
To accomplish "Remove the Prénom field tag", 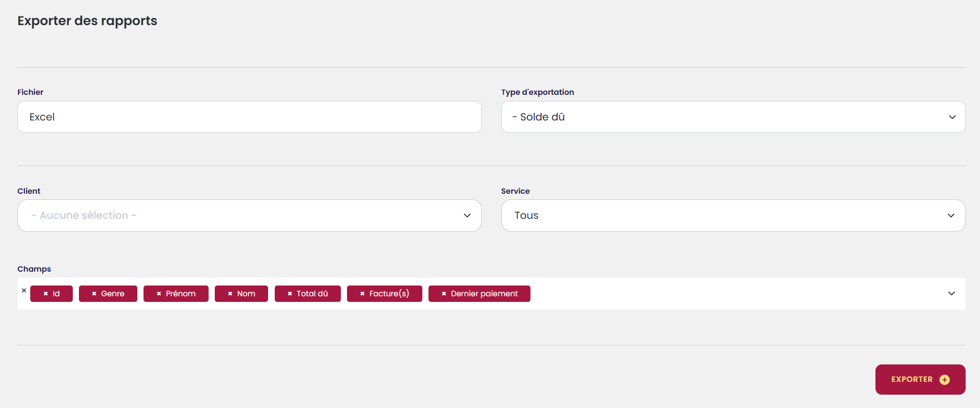I will pyautogui.click(x=159, y=294).
